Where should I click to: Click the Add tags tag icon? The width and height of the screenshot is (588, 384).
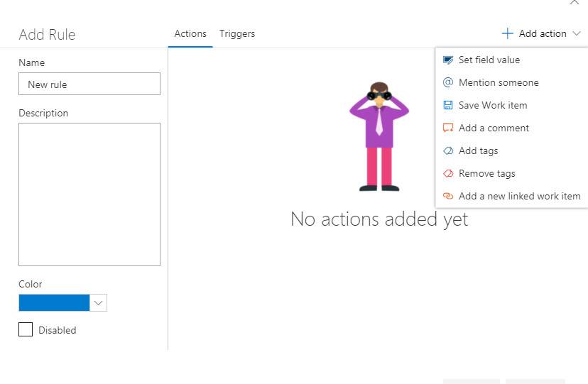click(x=448, y=150)
